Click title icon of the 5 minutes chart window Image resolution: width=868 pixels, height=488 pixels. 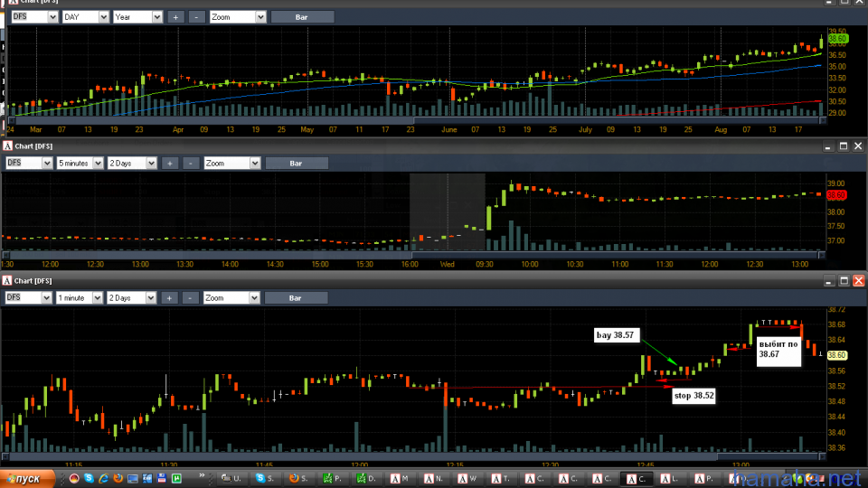[7, 146]
